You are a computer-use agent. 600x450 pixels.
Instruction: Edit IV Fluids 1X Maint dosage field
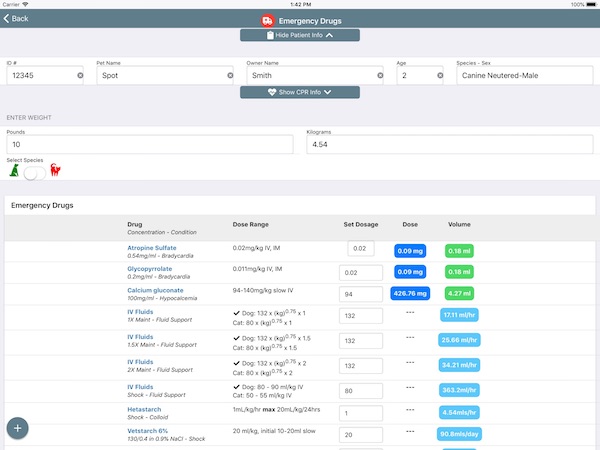361,316
